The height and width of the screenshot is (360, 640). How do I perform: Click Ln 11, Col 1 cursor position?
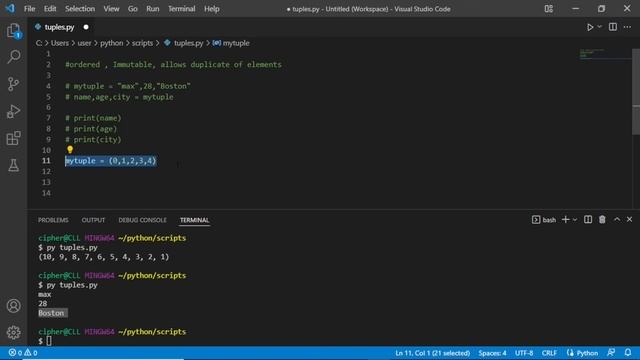tap(432, 353)
